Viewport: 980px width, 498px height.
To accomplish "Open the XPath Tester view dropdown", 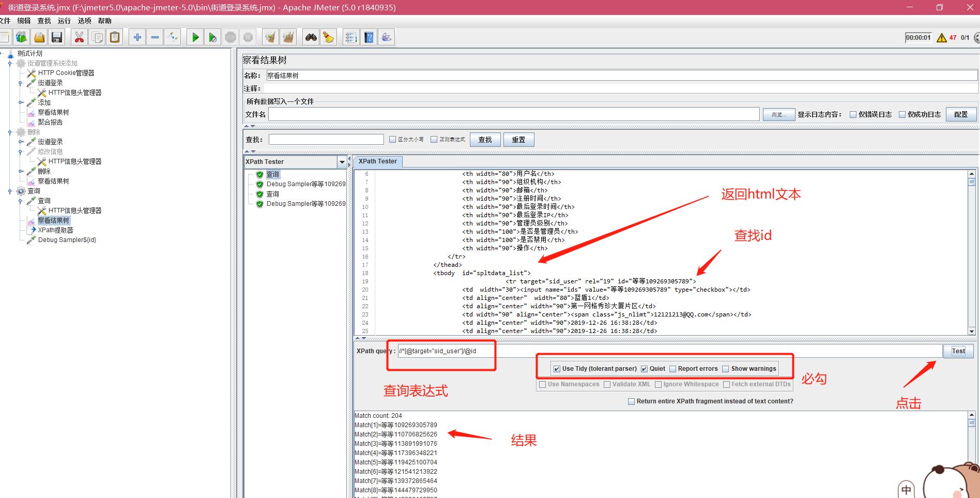I will (342, 161).
